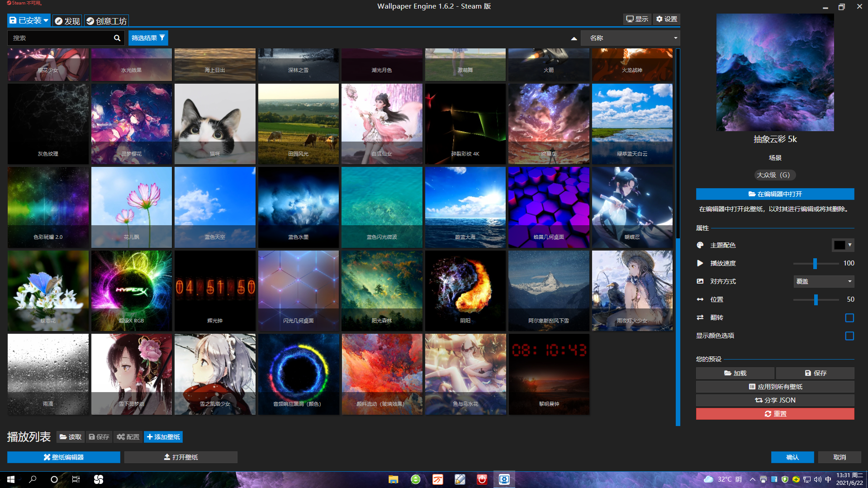Viewport: 868px width, 488px height.
Task: Click 在编辑器中打开 open in editor button
Action: (x=775, y=194)
